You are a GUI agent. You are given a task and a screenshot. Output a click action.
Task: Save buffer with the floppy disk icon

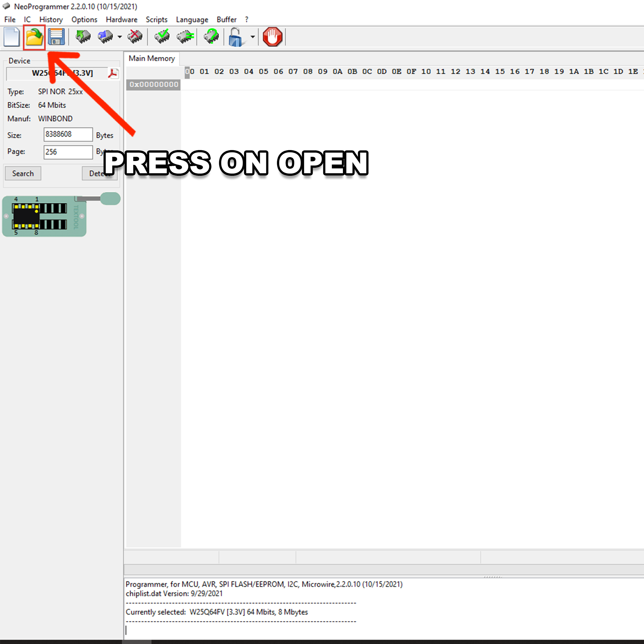click(56, 37)
